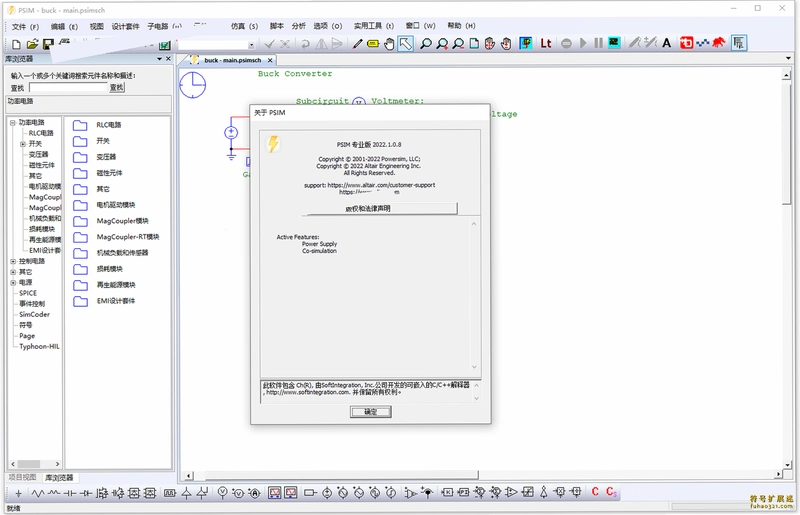This screenshot has height=515, width=800.
Task: Create a new schematic file
Action: 16,44
